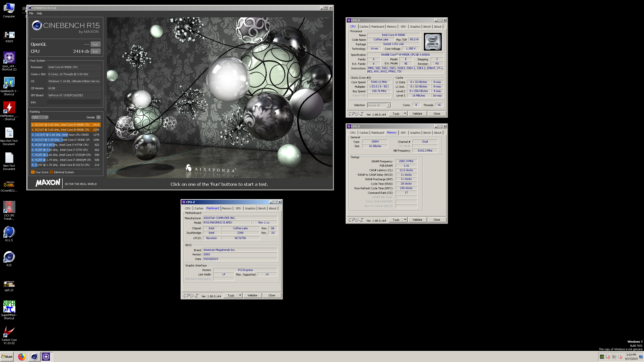Click the NVIDIA system tray icon
Image resolution: width=644 pixels, height=362 pixels.
(602, 357)
